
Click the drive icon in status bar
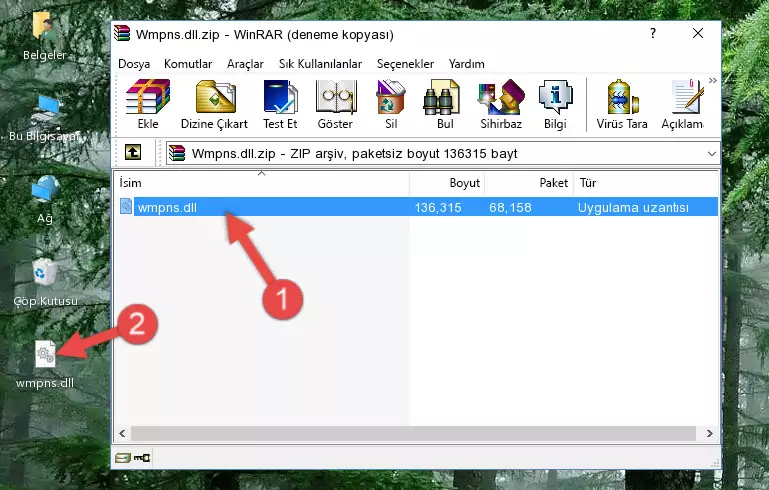tap(123, 458)
